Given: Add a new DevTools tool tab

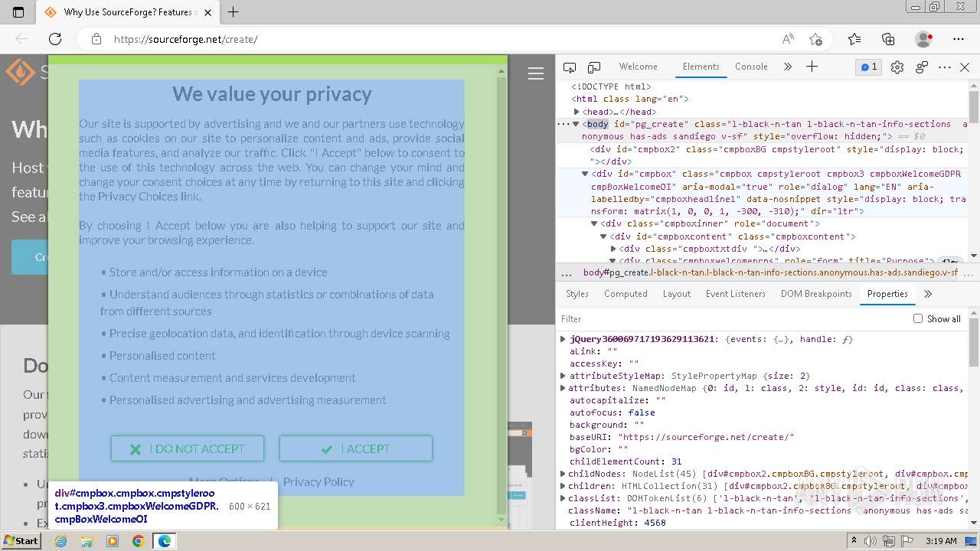Looking at the screenshot, I should pyautogui.click(x=812, y=67).
